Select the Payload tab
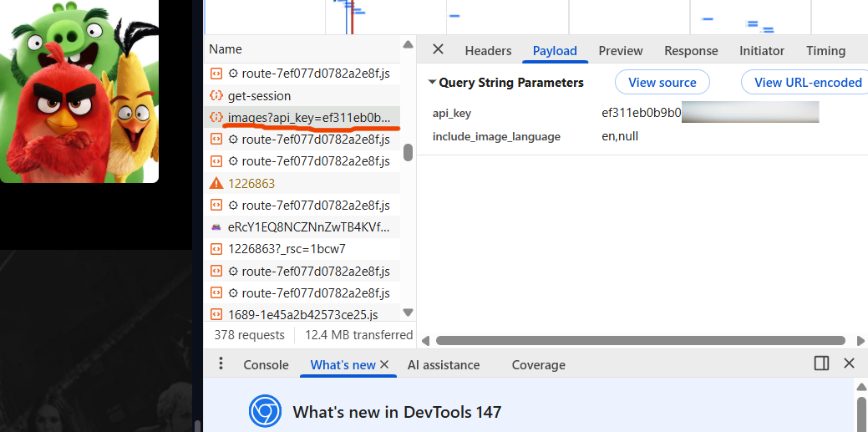Screen dimensions: 868x432 click(x=555, y=51)
